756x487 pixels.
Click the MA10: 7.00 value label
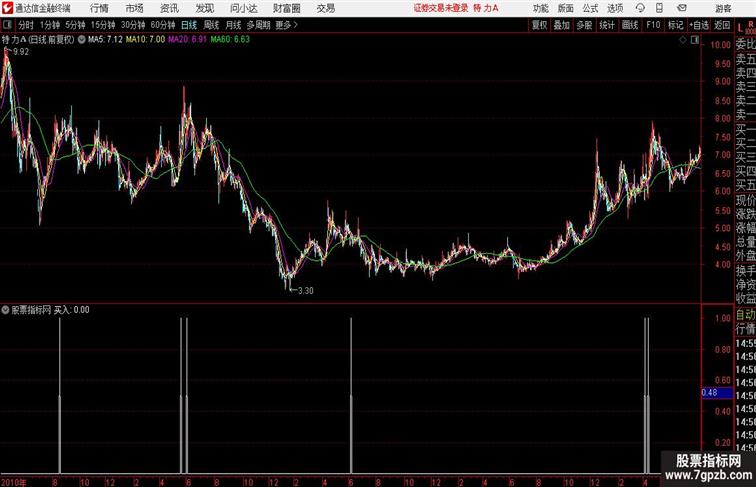point(145,40)
